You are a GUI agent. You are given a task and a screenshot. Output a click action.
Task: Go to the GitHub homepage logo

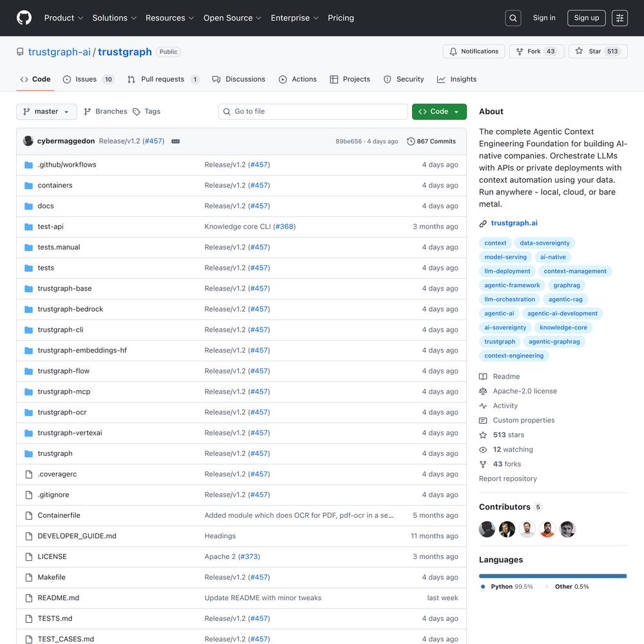coord(24,17)
